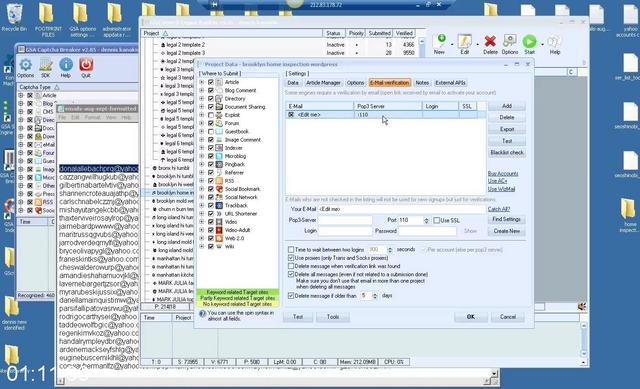Viewport: 640px width, 389px height.
Task: Uncheck the Article engine checkbox
Action: click(x=211, y=82)
